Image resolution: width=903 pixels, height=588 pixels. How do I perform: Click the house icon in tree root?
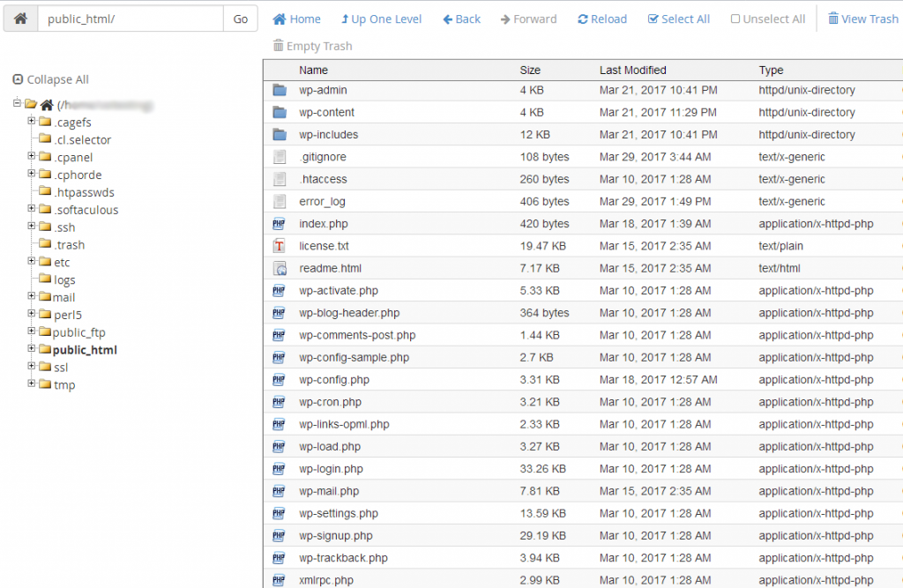click(x=47, y=105)
